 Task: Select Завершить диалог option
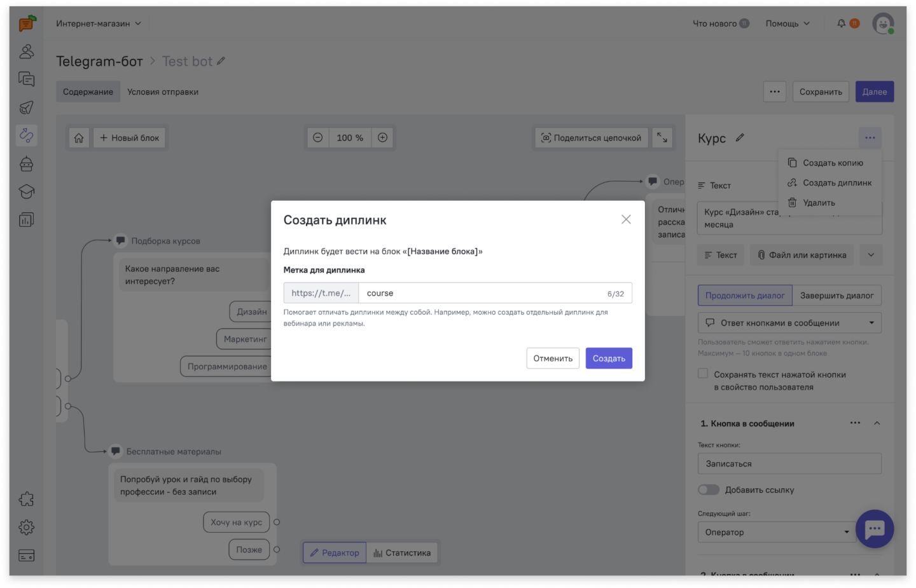coord(837,296)
